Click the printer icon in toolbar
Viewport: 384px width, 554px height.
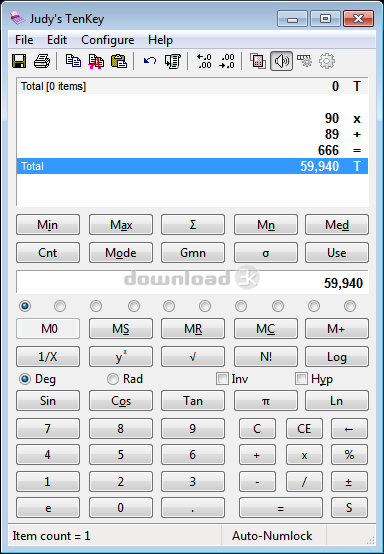(x=42, y=61)
